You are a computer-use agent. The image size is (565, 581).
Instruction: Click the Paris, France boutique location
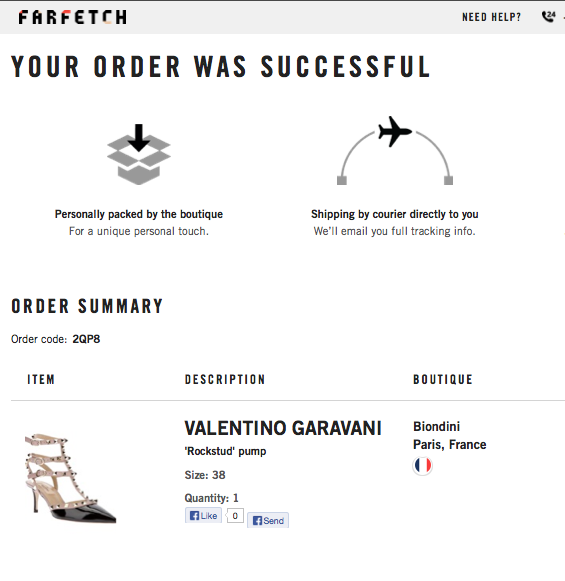tap(450, 444)
